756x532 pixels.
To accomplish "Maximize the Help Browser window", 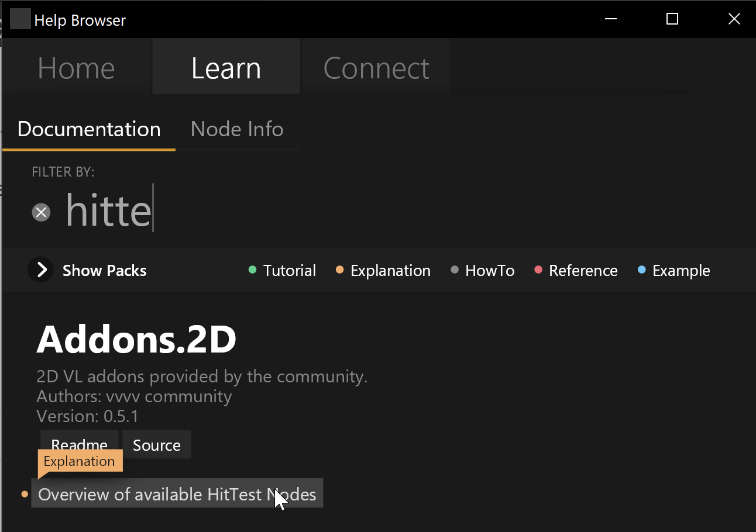I will (672, 19).
